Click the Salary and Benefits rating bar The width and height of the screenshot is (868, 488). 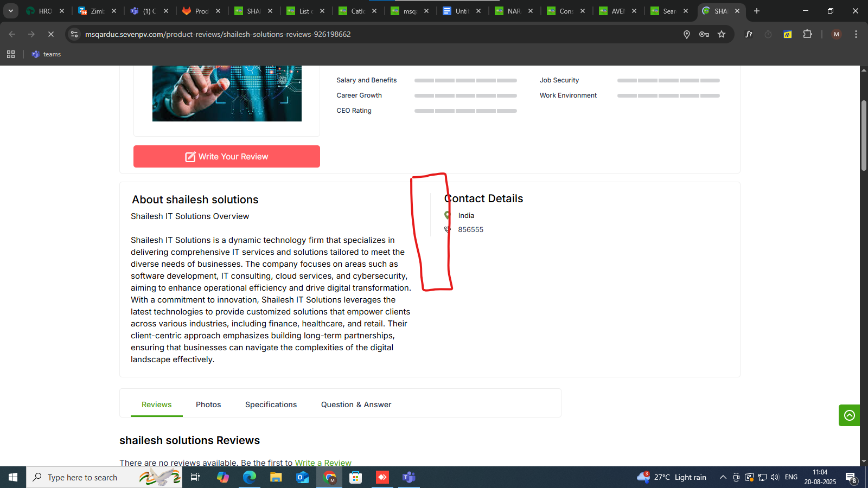tap(465, 80)
